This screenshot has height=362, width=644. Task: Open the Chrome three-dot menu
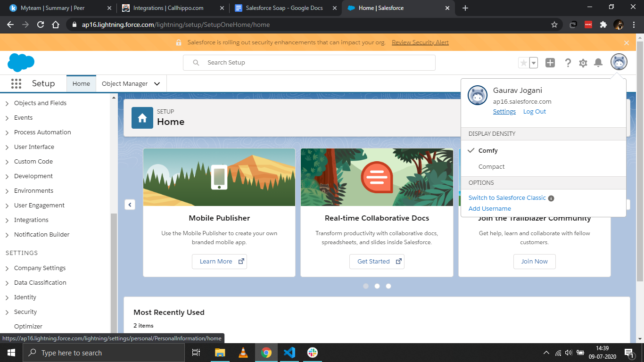pyautogui.click(x=634, y=25)
